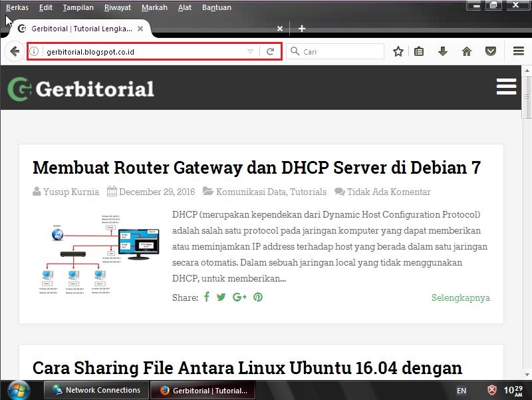The image size is (532, 400).
Task: Click scrollbar down arrow
Action: pyautogui.click(x=527, y=375)
